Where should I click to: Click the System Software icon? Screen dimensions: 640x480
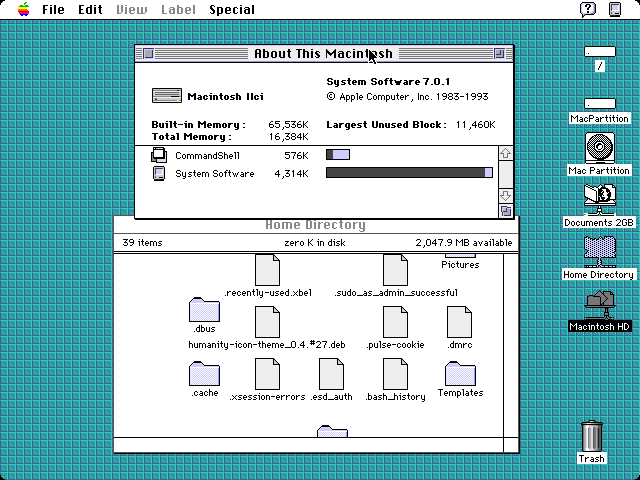pyautogui.click(x=159, y=173)
